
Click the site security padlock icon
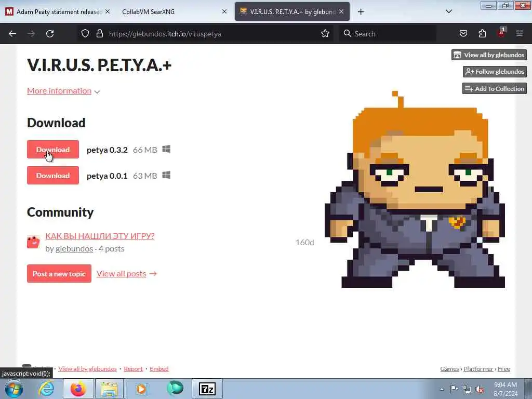click(x=99, y=34)
